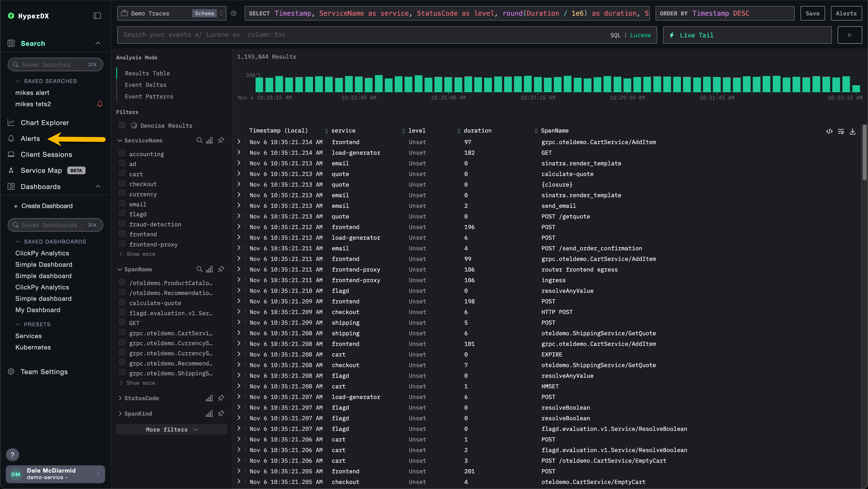Collapse the sidebar using the panel toggle icon

[97, 15]
